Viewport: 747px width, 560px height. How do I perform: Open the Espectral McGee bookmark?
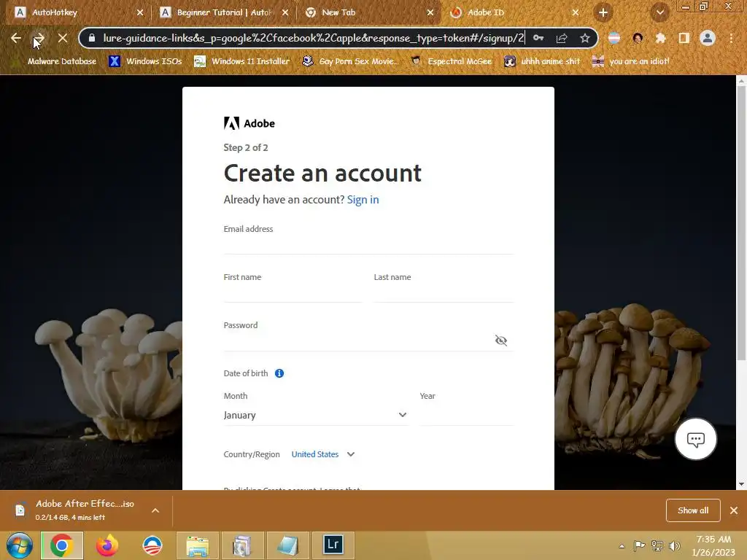(452, 61)
